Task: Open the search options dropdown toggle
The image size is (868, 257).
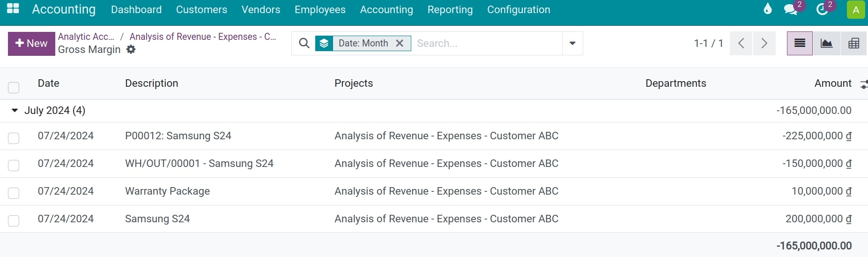Action: click(x=572, y=44)
